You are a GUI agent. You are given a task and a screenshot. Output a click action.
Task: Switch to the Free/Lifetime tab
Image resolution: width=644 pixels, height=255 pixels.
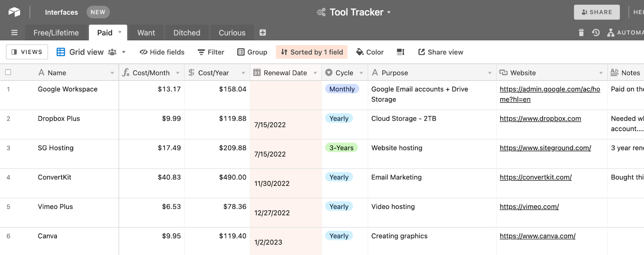(56, 33)
